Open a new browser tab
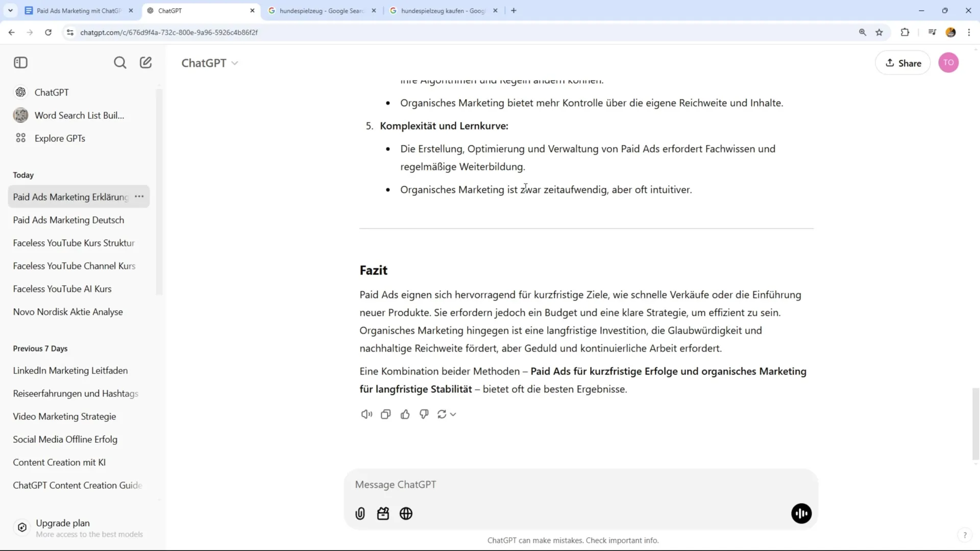 513,10
